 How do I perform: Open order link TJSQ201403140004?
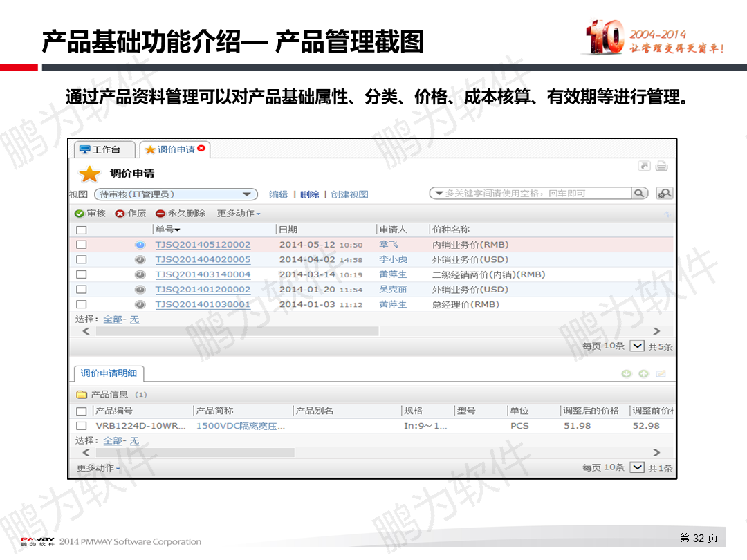[203, 274]
